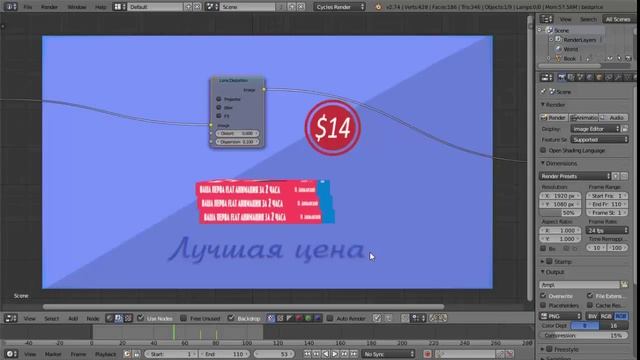Click the Audio mixdown button
This screenshot has width=640, height=360.
click(613, 118)
